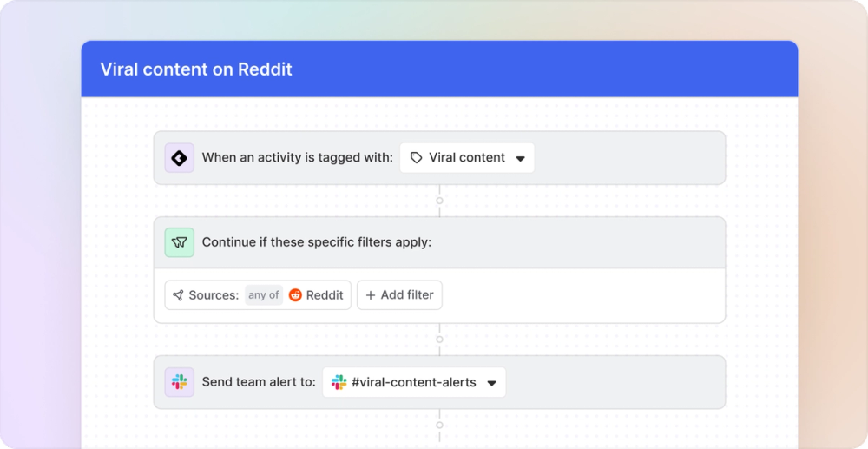Select the "Continue if these specific filters apply" header
The image size is (868, 449).
pos(316,242)
